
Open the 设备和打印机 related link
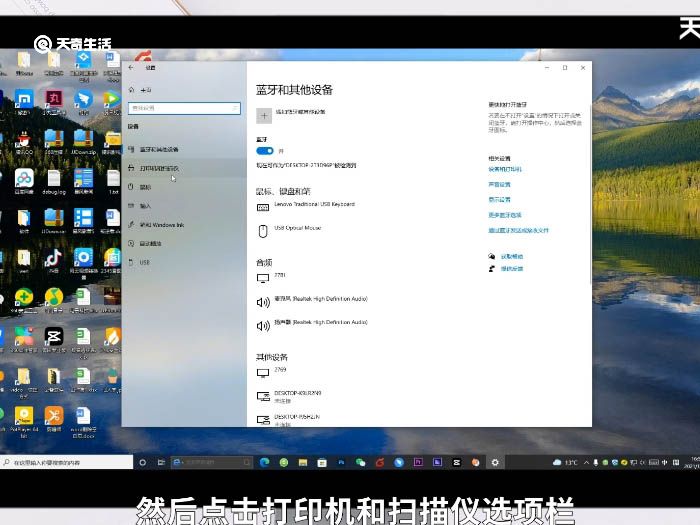pyautogui.click(x=505, y=169)
